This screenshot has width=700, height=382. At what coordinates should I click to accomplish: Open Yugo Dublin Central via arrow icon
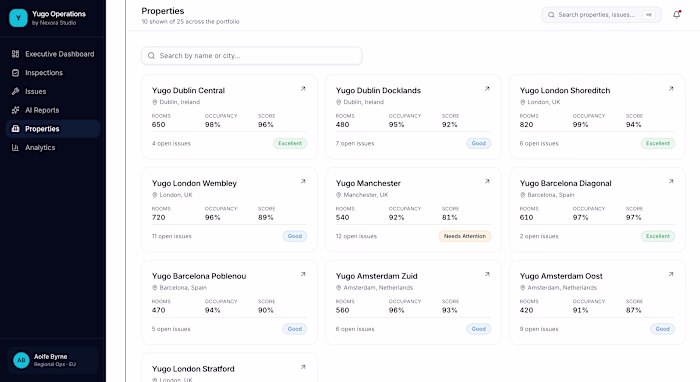click(x=303, y=89)
